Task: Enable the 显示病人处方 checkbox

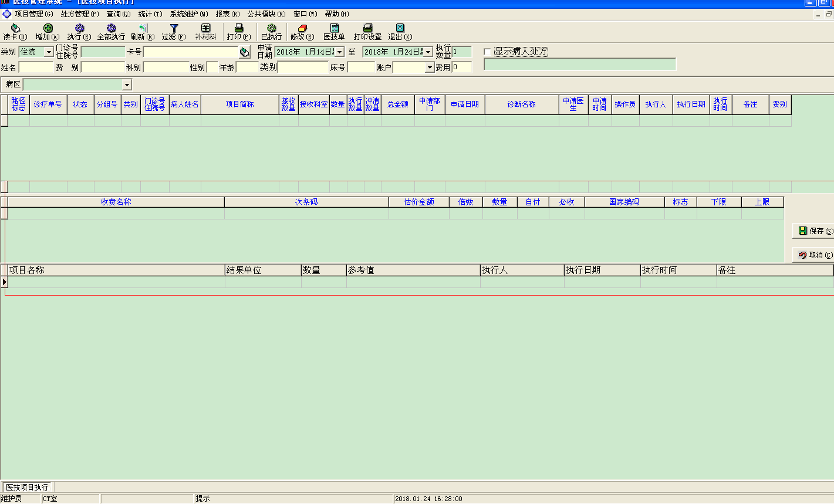Action: [x=487, y=52]
